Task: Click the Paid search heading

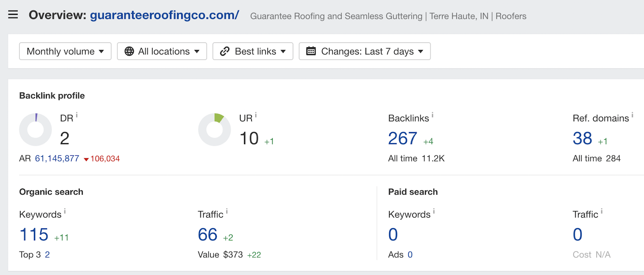Action: 413,192
